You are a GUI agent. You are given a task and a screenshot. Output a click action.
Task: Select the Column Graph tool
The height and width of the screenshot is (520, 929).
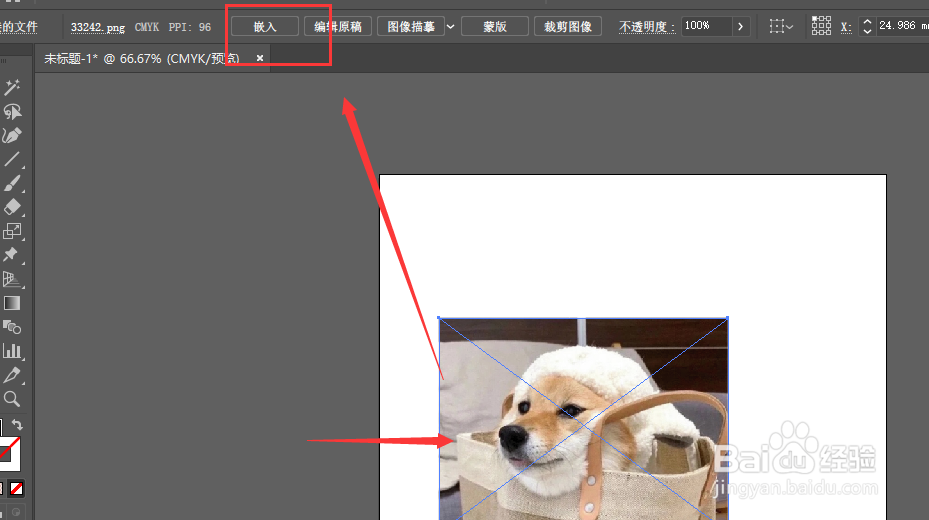(x=12, y=351)
